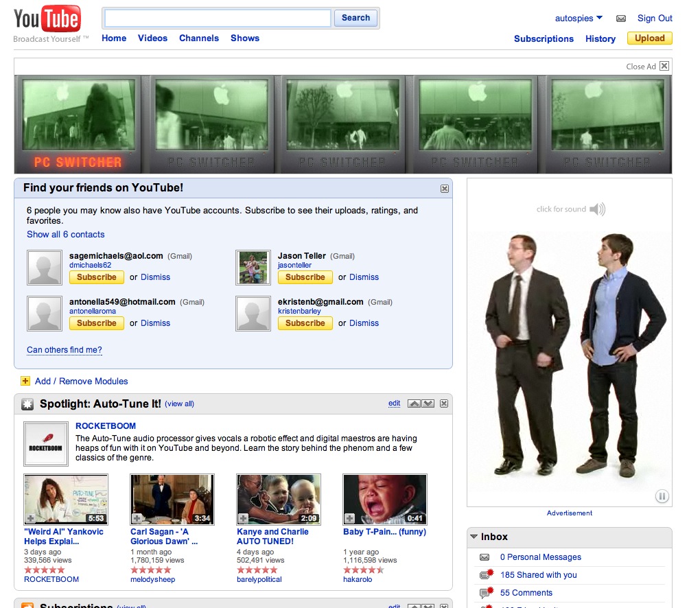Dismiss the sagemichaels@aol.com suggestion
The width and height of the screenshot is (700, 608).
tap(155, 277)
